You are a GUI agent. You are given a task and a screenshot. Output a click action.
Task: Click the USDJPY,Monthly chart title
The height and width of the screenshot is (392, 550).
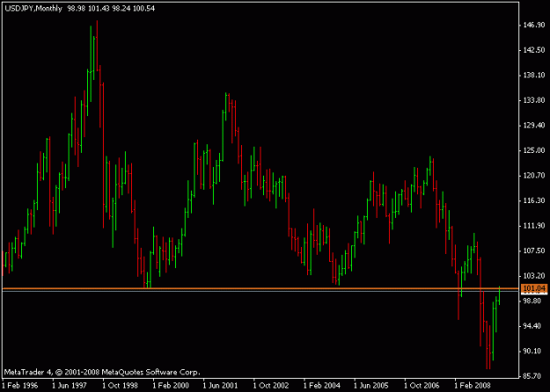pyautogui.click(x=33, y=9)
